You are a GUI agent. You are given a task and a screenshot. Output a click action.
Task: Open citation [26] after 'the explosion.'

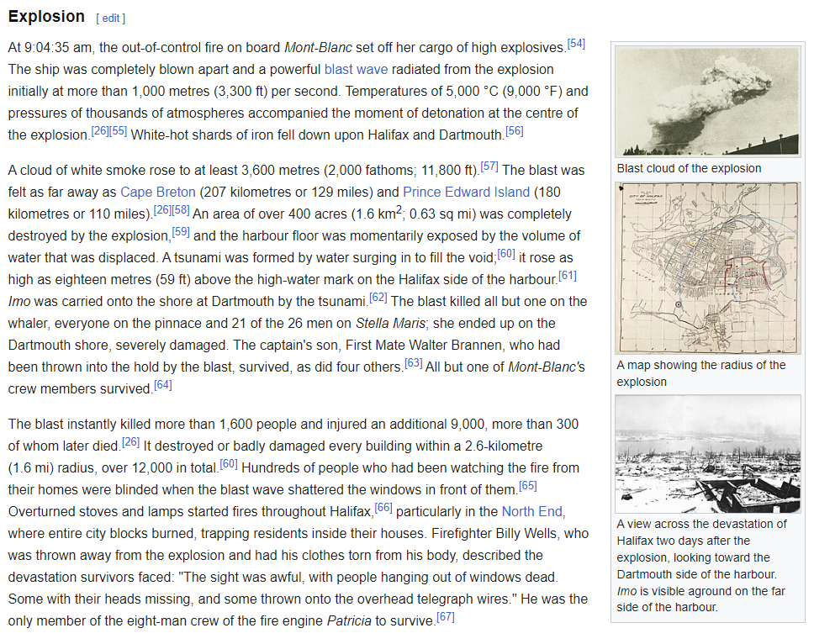point(100,131)
